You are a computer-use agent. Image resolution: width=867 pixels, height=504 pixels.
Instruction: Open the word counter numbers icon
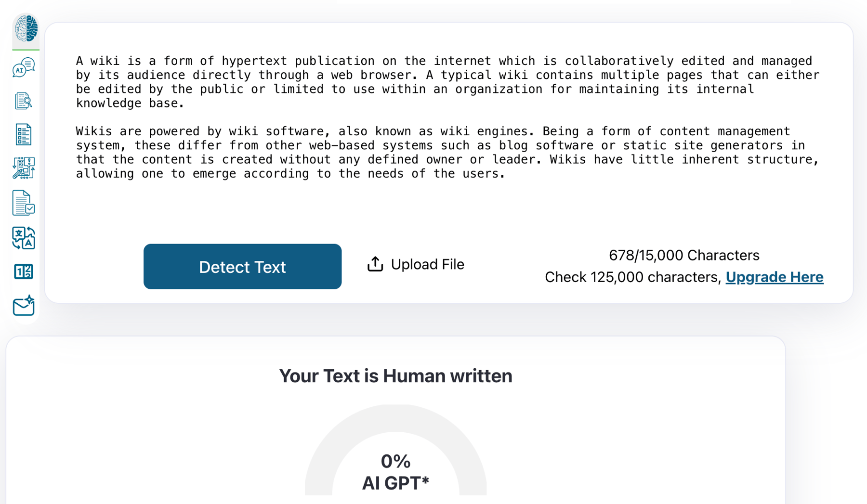24,272
